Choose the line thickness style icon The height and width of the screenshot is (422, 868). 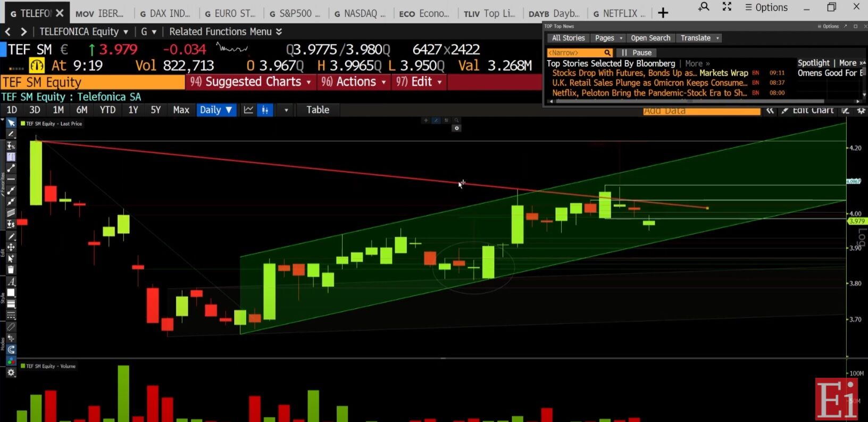click(11, 304)
